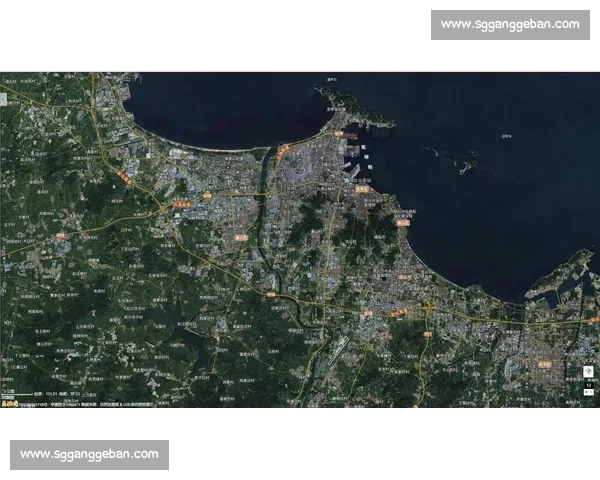
Task: Click the orange highway marker at the river mouth
Action: click(283, 152)
